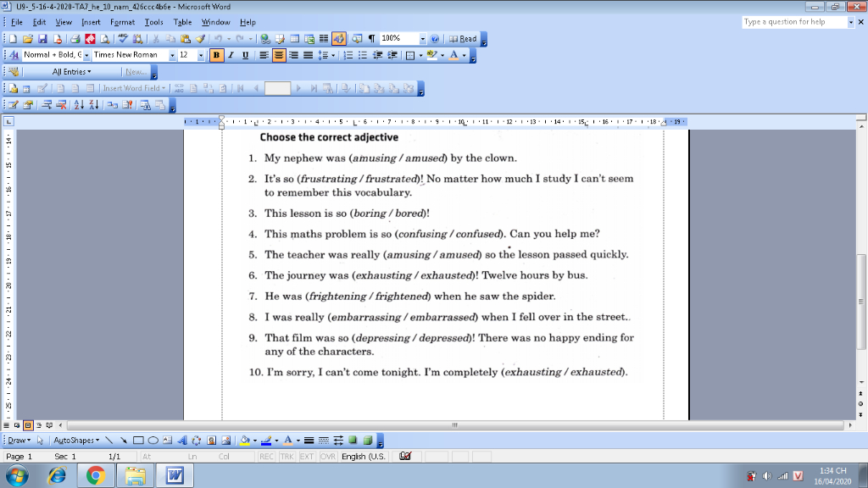Choose the Select Objects pointer tool
The height and width of the screenshot is (488, 868).
40,441
